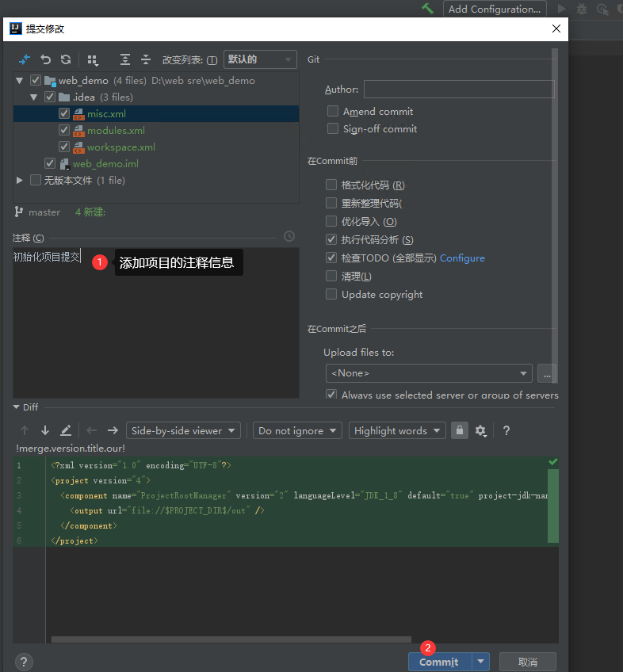The width and height of the screenshot is (623, 672).
Task: Select the workspace.xml file row
Action: pos(156,147)
